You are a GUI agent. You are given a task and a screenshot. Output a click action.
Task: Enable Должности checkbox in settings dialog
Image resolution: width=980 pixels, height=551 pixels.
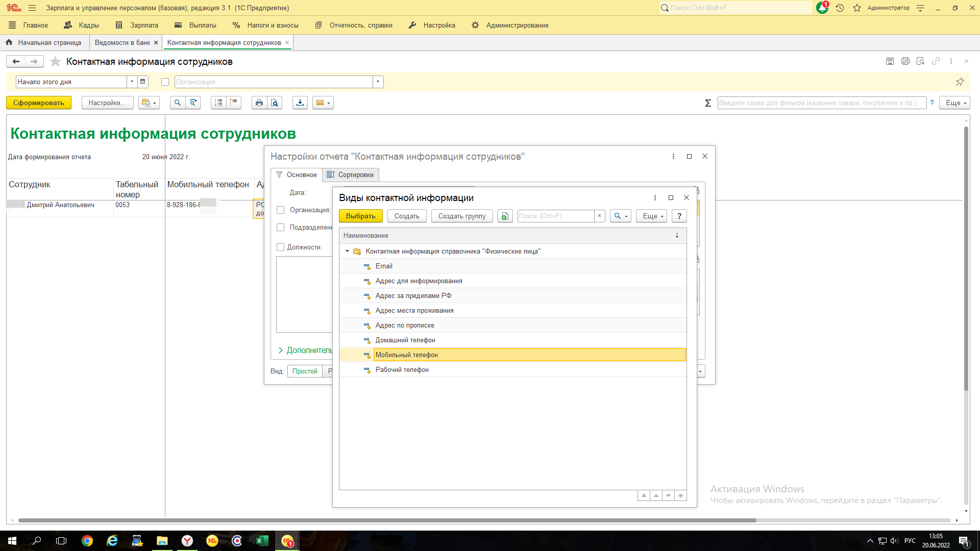click(280, 247)
